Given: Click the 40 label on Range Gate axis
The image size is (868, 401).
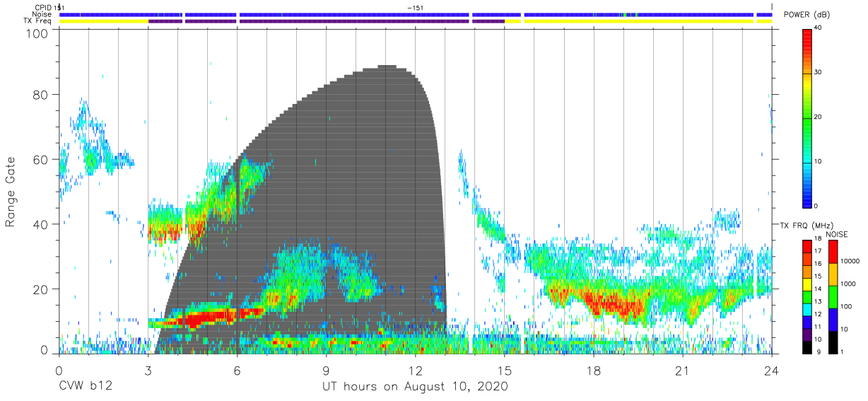Looking at the screenshot, I should coord(40,224).
